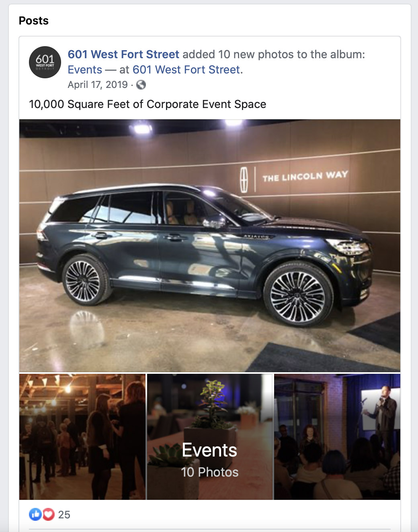The width and height of the screenshot is (418, 532).
Task: Click the front wheel of the SUV photo
Action: point(298,296)
